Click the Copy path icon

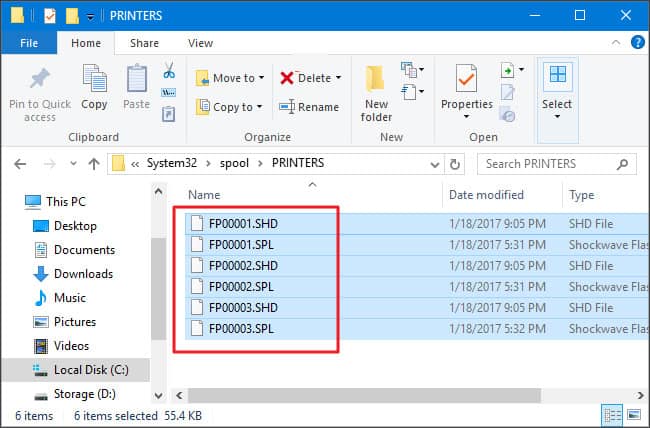coord(168,92)
